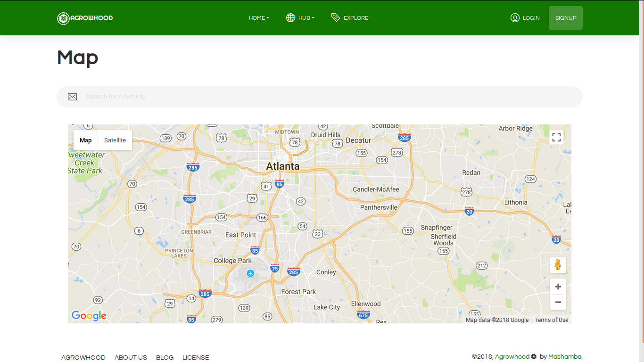The width and height of the screenshot is (644, 362).
Task: Click the airport marker near College Park
Action: 250,273
